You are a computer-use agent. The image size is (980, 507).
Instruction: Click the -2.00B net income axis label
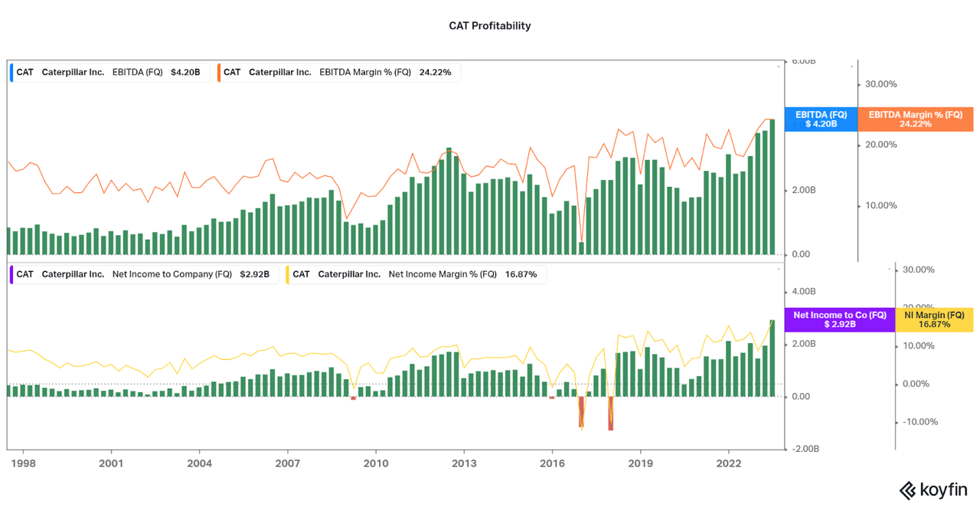[x=805, y=449]
